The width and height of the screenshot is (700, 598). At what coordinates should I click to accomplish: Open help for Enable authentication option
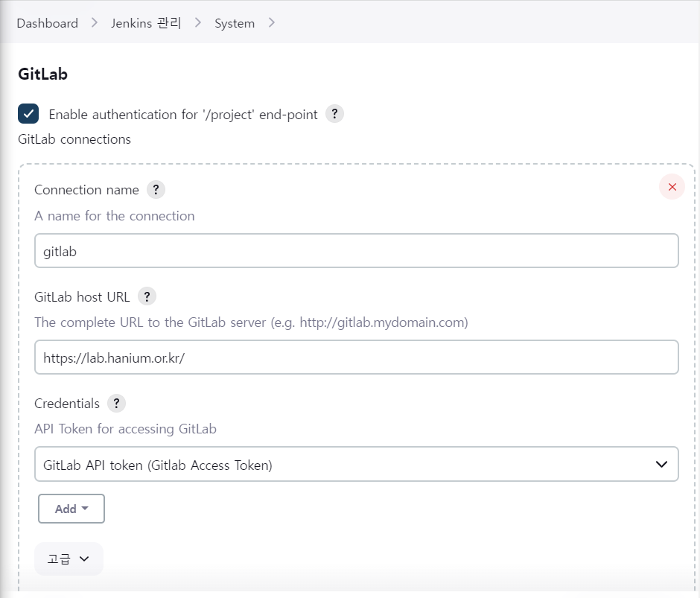[334, 114]
